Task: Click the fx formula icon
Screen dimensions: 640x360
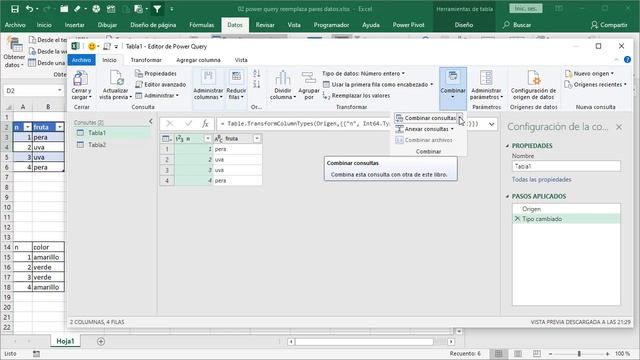Action: tap(205, 124)
